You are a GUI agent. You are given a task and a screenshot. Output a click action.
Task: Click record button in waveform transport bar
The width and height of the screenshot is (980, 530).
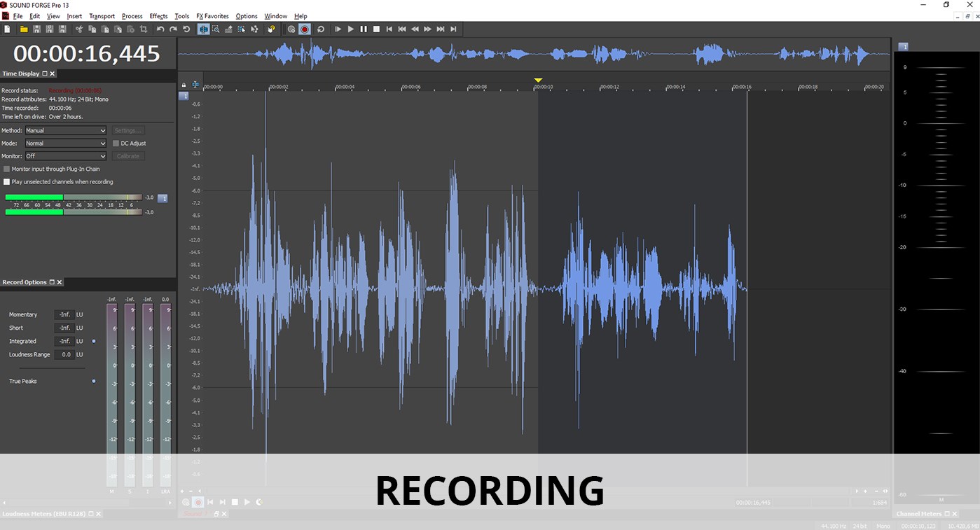(198, 502)
